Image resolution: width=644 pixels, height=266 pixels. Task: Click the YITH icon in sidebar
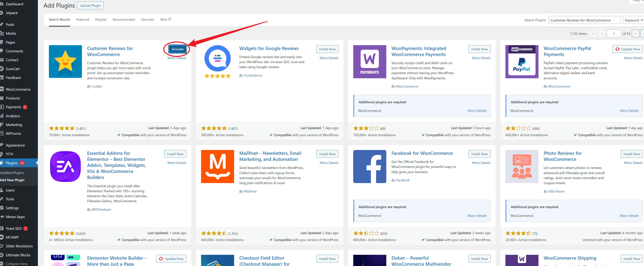tap(3, 153)
